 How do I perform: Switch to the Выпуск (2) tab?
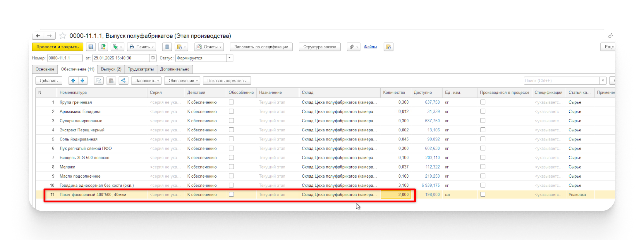pyautogui.click(x=111, y=69)
